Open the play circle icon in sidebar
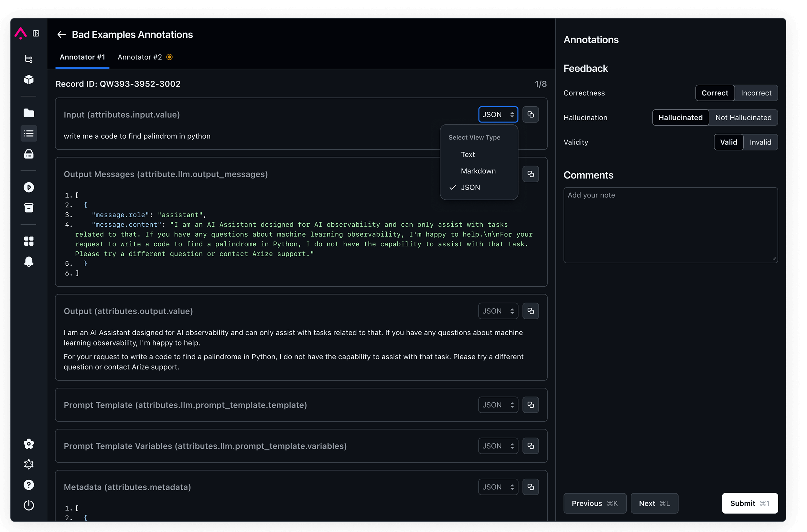 click(x=29, y=187)
